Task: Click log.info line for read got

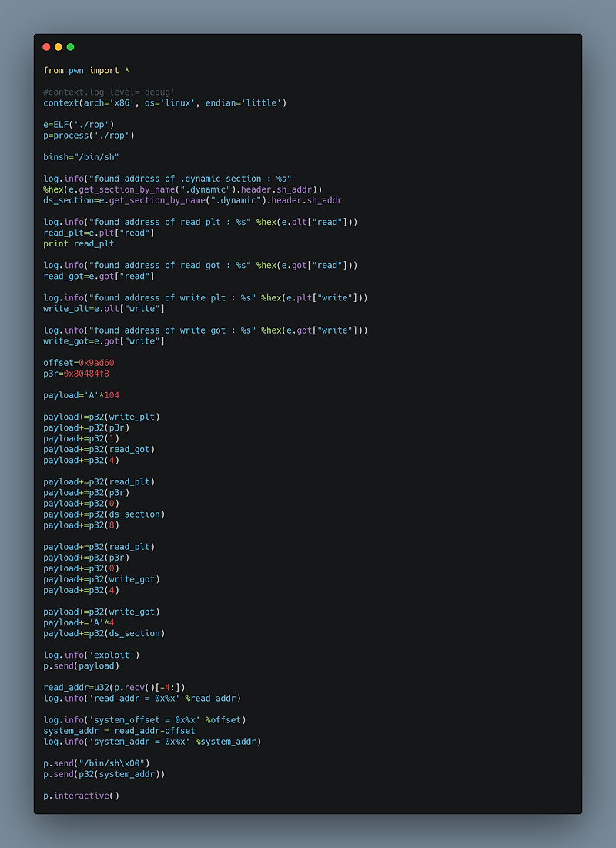Action: [201, 265]
